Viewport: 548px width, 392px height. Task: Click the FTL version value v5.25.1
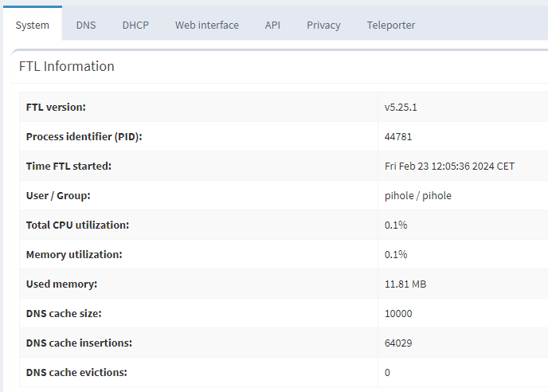(x=401, y=107)
